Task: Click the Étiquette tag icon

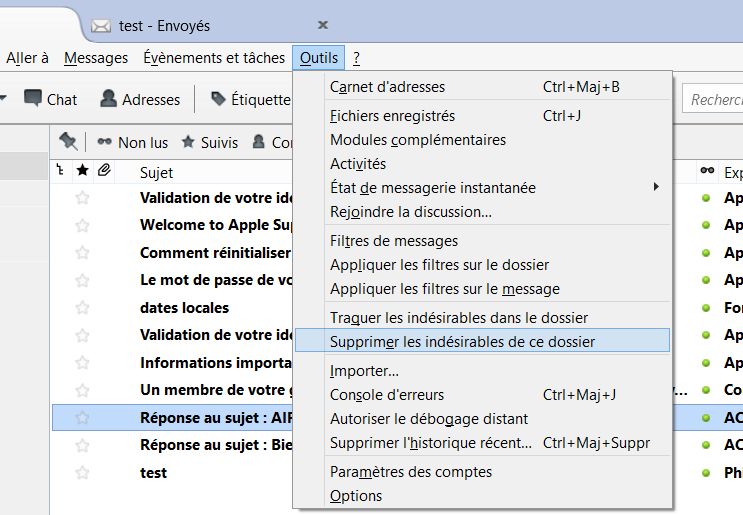Action: 218,99
